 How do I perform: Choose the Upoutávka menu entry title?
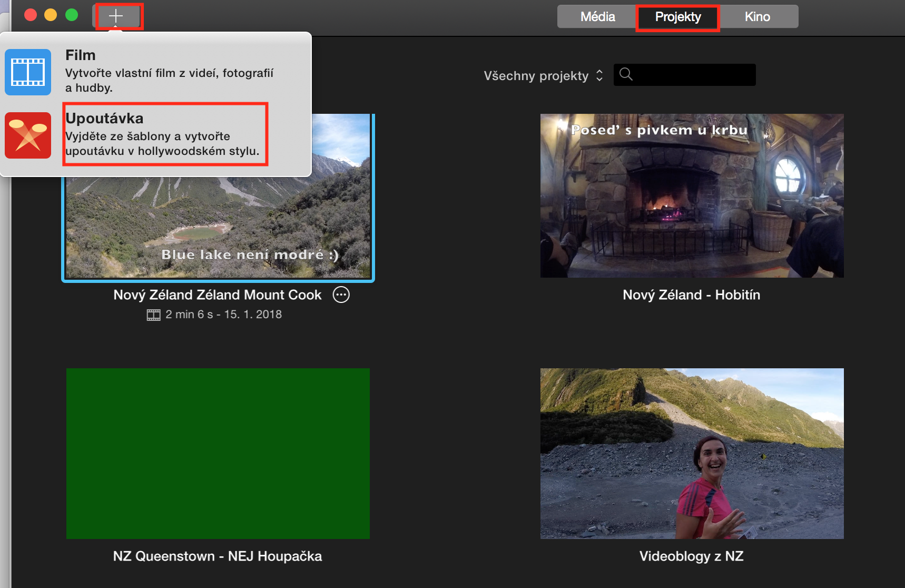click(x=104, y=119)
